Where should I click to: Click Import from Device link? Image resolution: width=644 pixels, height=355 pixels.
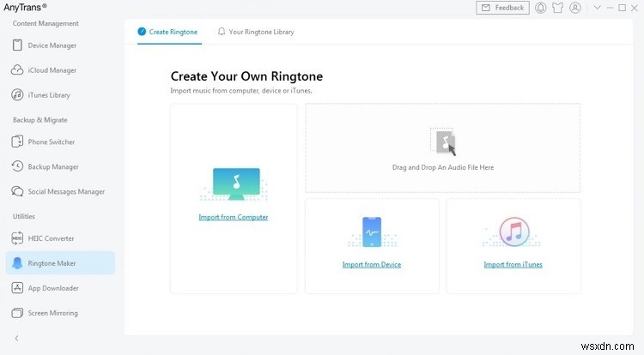372,264
